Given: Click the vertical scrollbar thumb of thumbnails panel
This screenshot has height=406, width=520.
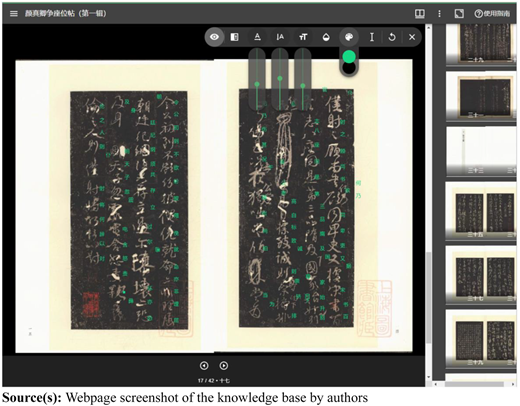Looking at the screenshot, I should pyautogui.click(x=429, y=297).
